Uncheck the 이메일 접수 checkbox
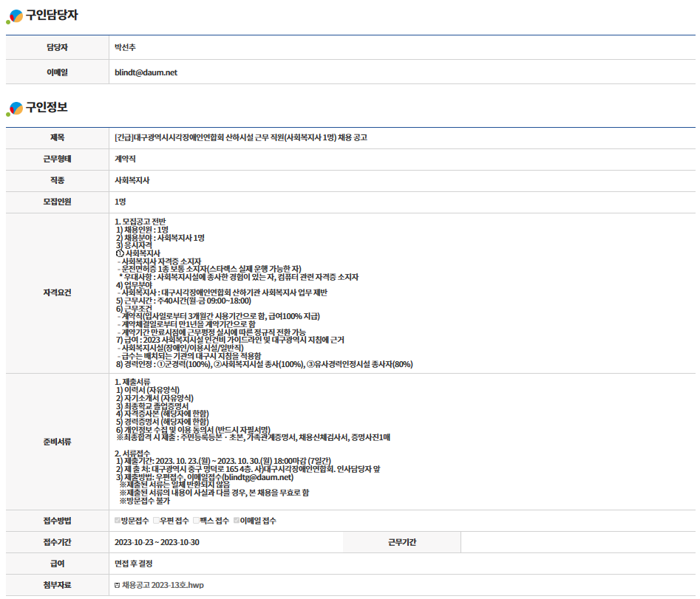This screenshot has width=700, height=599. point(236,521)
